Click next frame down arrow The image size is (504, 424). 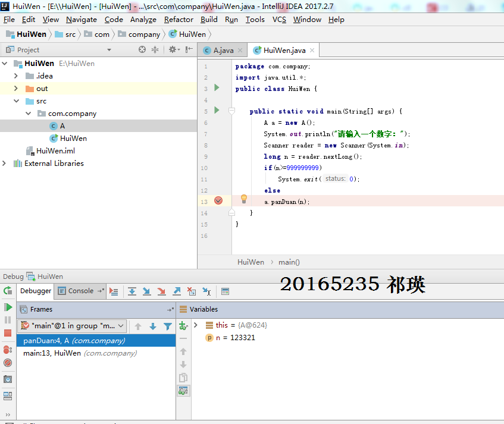(x=153, y=326)
